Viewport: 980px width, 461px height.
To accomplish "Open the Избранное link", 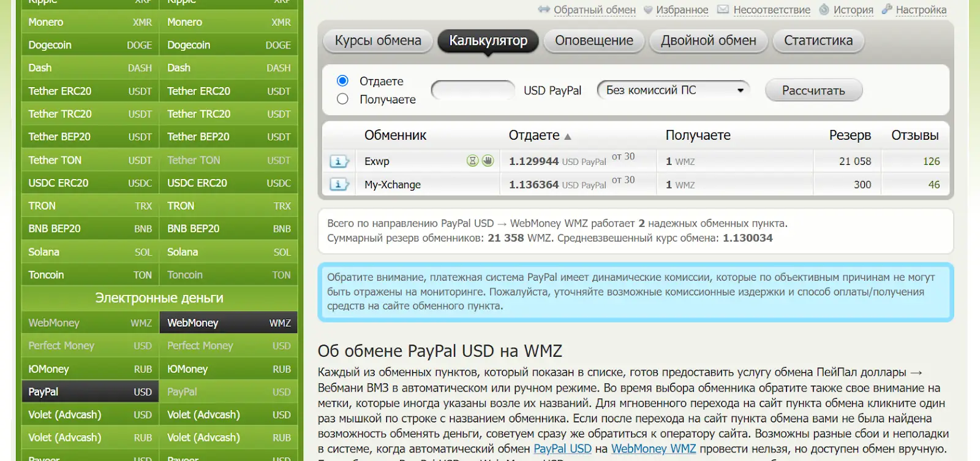I will coord(682,10).
